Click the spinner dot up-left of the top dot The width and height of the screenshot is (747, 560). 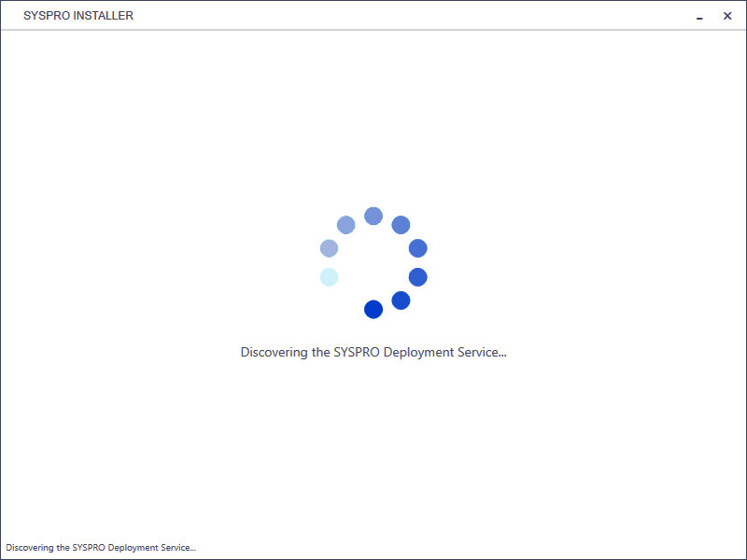(345, 225)
